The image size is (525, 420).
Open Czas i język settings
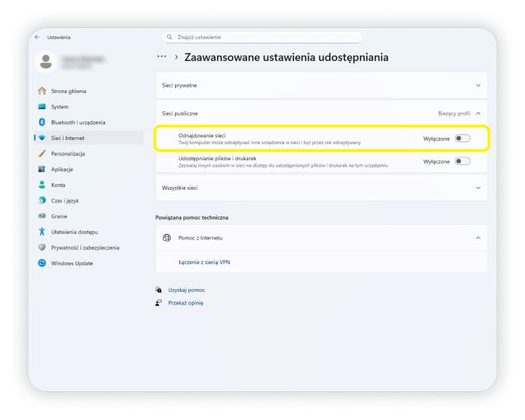point(89,201)
